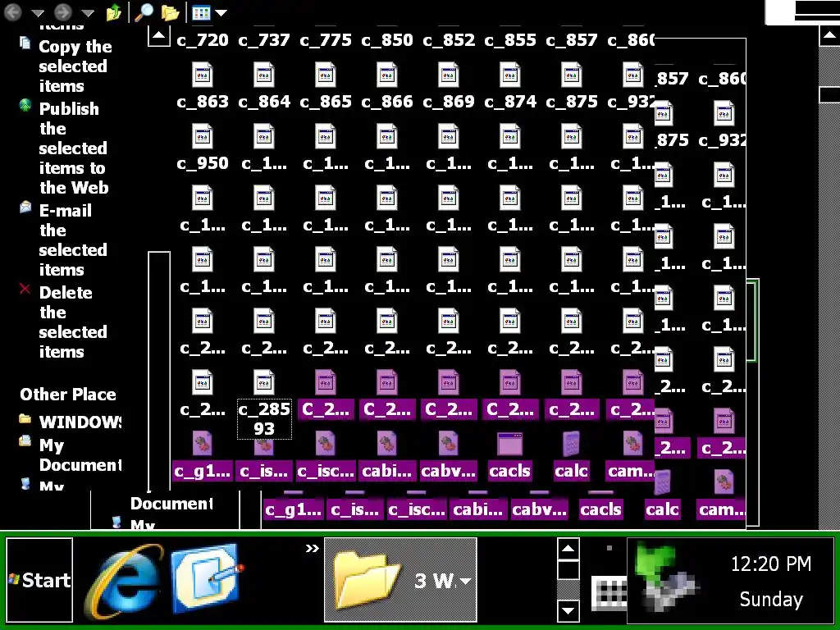Click the keyboard tray icon

609,593
